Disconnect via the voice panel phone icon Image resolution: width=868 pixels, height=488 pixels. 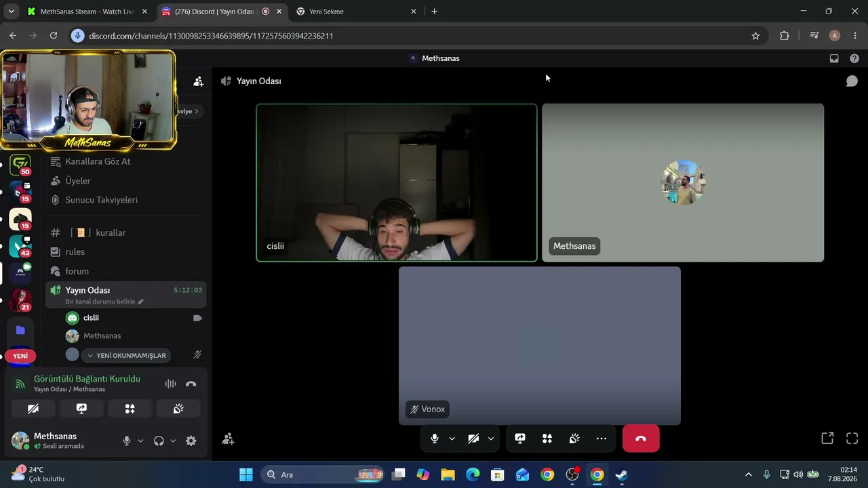(x=191, y=384)
